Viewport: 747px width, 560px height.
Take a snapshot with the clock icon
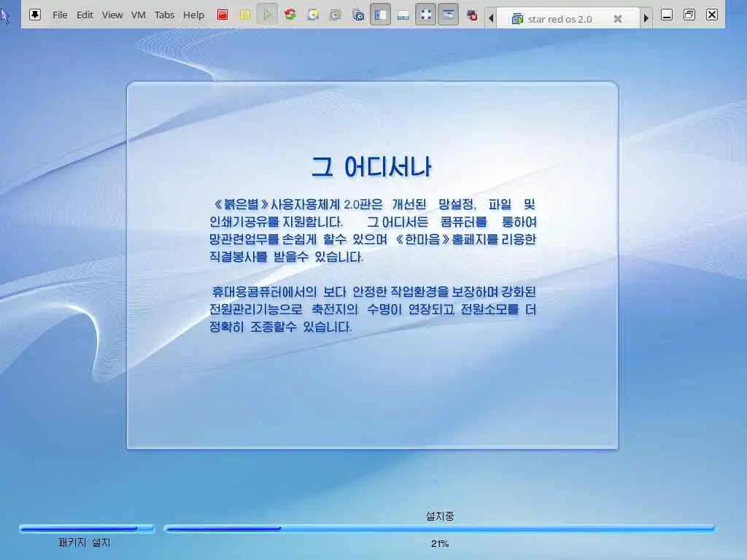pyautogui.click(x=313, y=15)
